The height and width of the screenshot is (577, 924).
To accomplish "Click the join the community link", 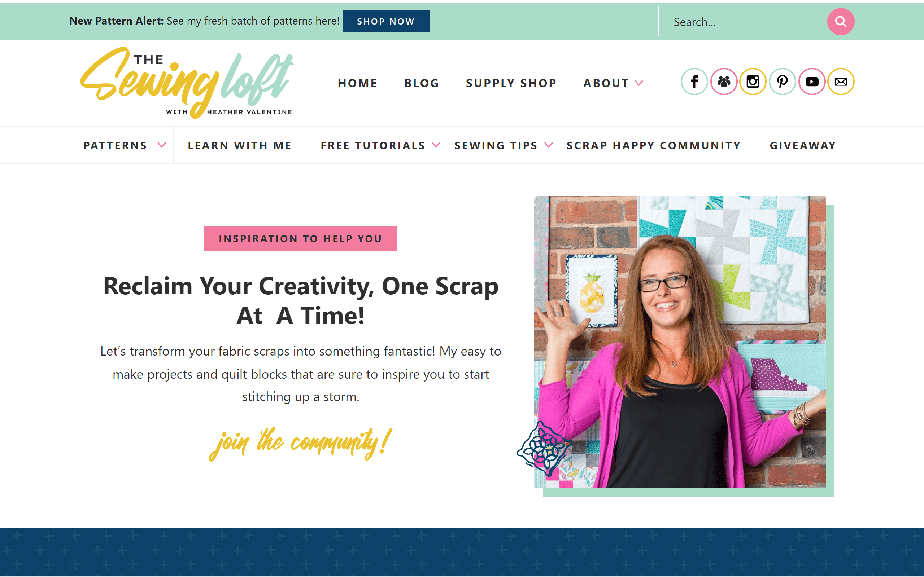I will point(301,444).
